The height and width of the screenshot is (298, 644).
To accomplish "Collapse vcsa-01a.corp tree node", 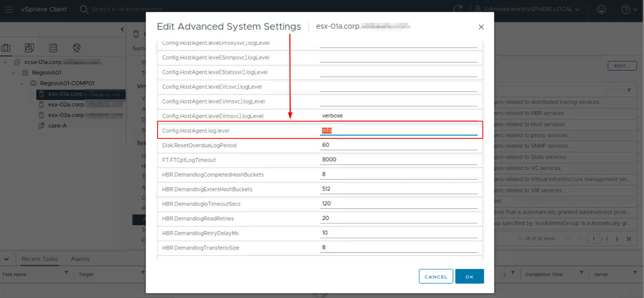I will tap(6, 62).
